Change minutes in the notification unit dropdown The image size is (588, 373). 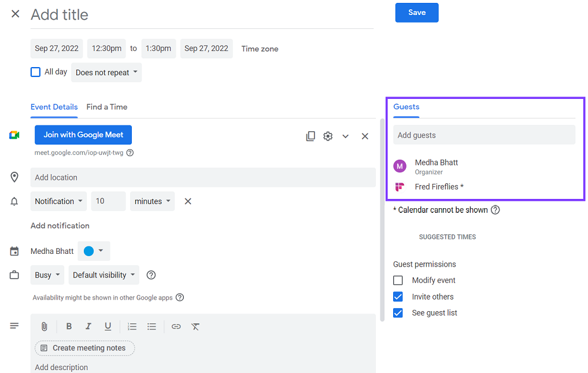pos(152,201)
